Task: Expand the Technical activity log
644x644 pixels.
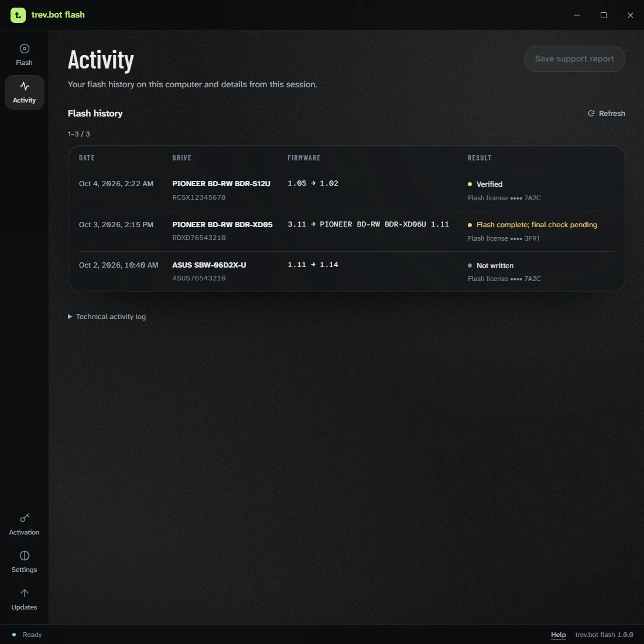Action: (107, 317)
